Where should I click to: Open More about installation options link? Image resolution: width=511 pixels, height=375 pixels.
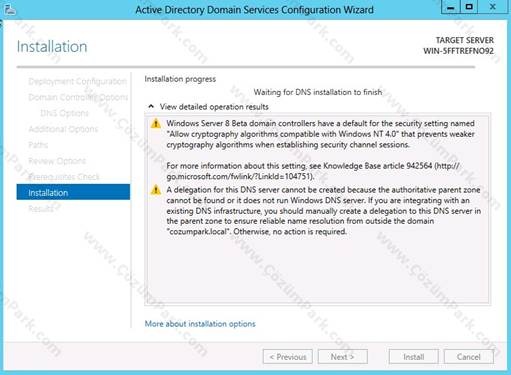[200, 324]
